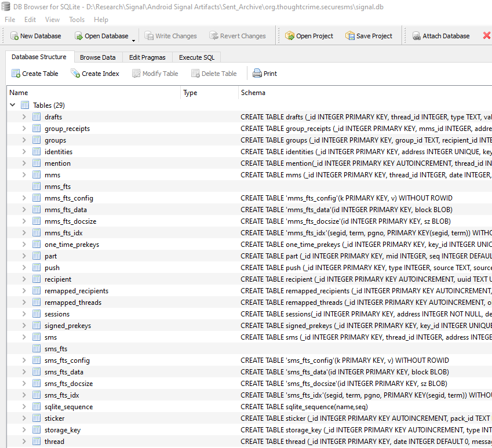The height and width of the screenshot is (448, 492).
Task: Select the remapped_threads table name
Action: click(x=73, y=303)
